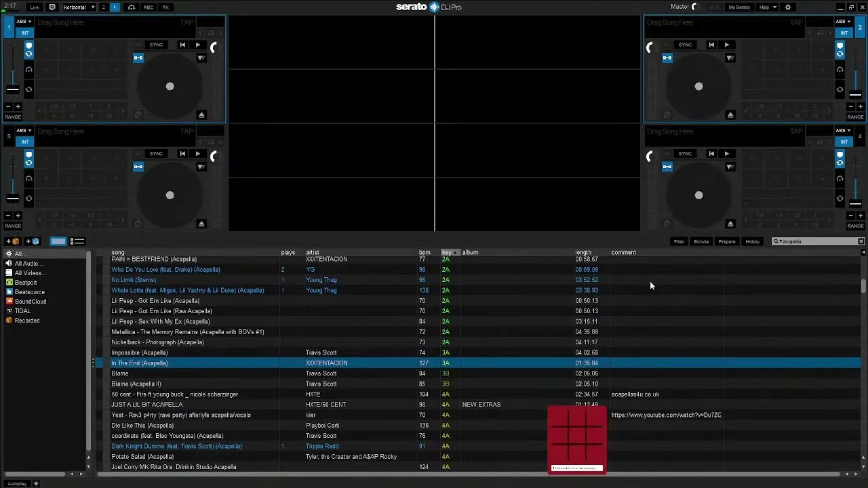The image size is (868, 488).
Task: Toggle INT mode on deck 1
Action: pos(24,33)
